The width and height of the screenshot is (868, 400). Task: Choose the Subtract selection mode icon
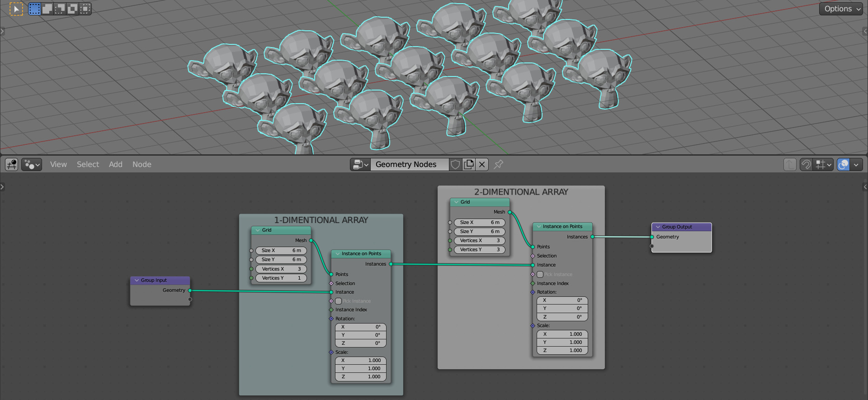[60, 9]
